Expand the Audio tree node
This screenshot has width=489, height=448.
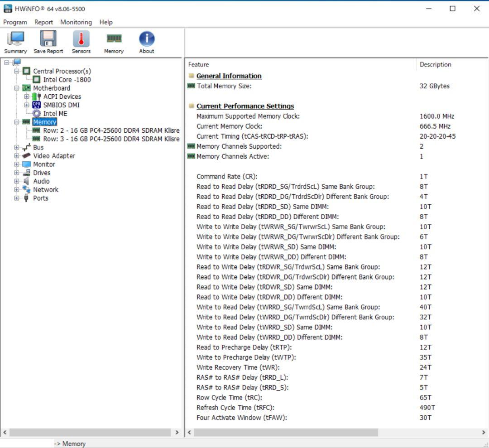[x=17, y=181]
